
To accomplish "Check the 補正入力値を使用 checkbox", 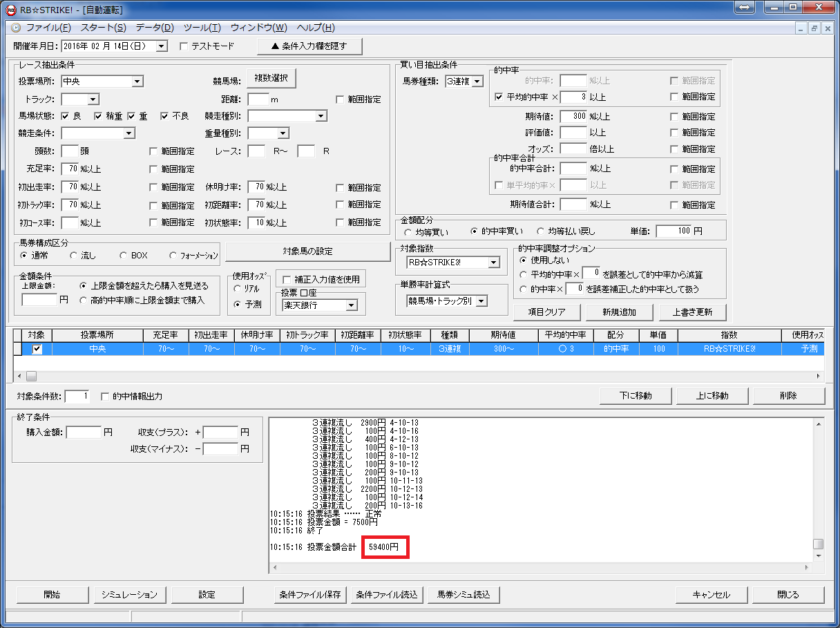I will (287, 280).
